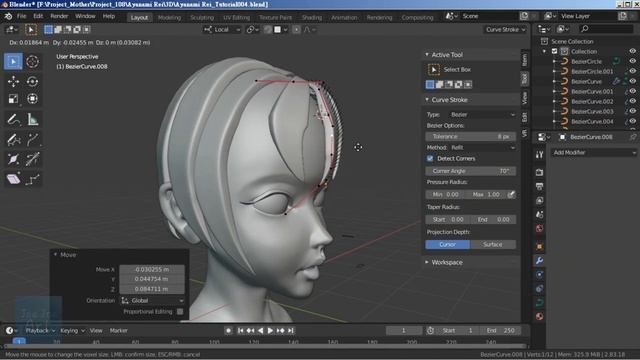Select the Randomize tool
The height and width of the screenshot is (360, 640).
33,179
